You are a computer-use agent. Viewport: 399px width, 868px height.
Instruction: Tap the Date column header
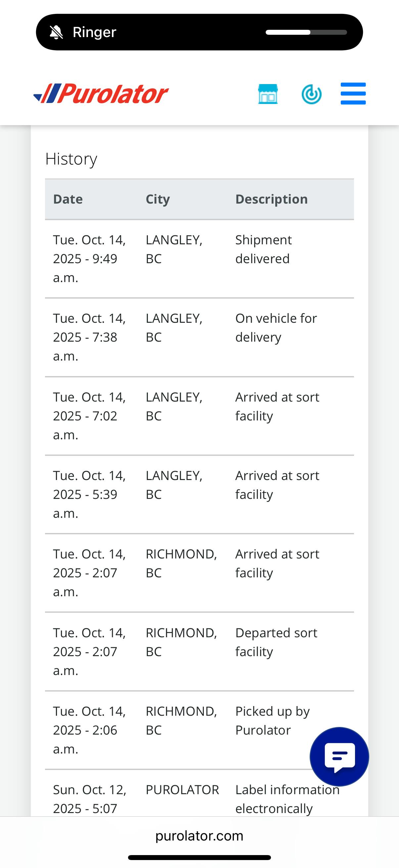[68, 199]
